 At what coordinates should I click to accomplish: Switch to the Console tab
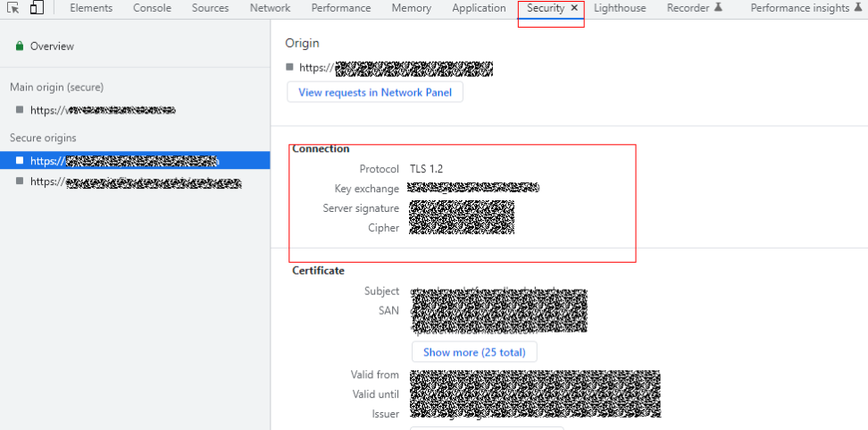click(x=153, y=8)
